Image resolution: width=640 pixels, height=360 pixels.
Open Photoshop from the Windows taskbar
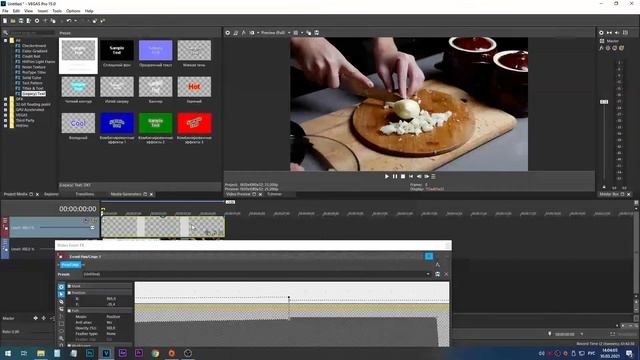pyautogui.click(x=90, y=353)
